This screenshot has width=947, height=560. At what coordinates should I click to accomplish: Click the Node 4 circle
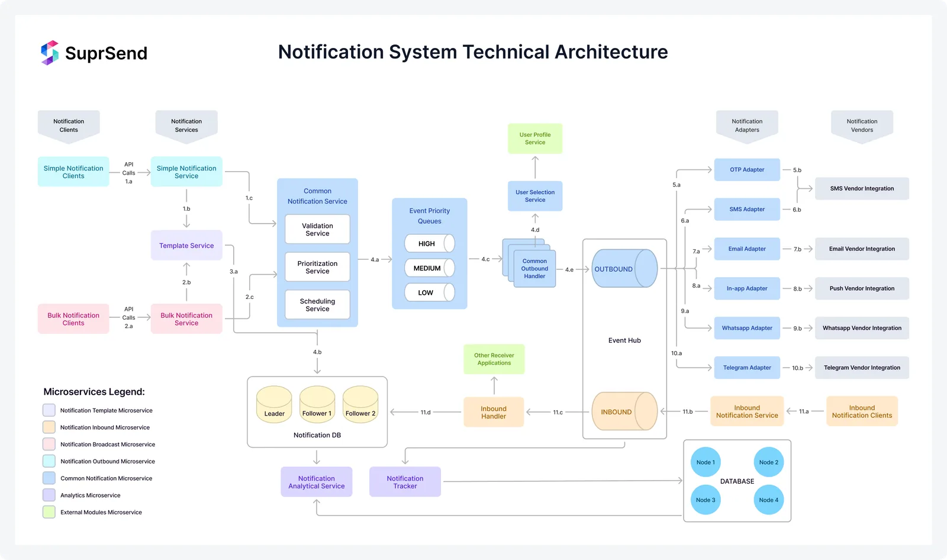769,500
